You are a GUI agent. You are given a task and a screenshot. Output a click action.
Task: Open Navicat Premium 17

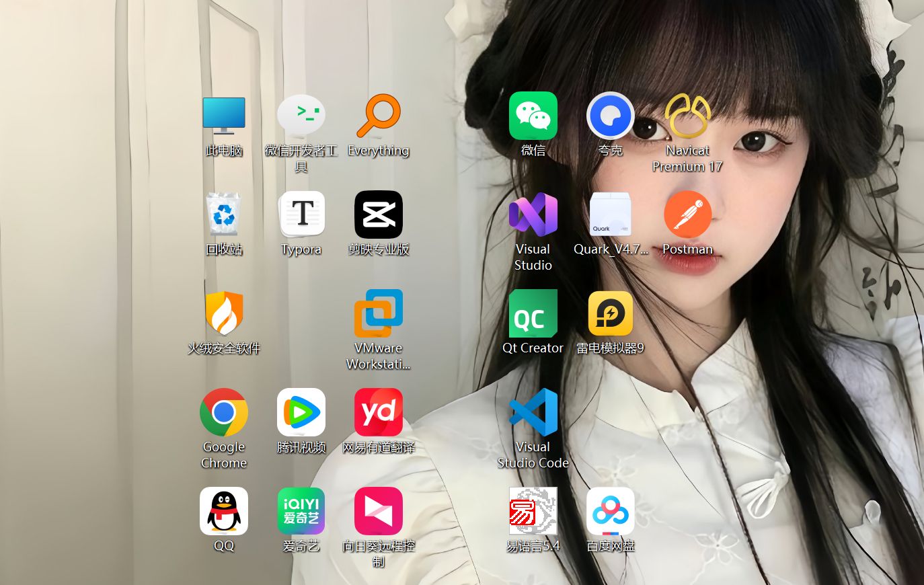[x=688, y=115]
